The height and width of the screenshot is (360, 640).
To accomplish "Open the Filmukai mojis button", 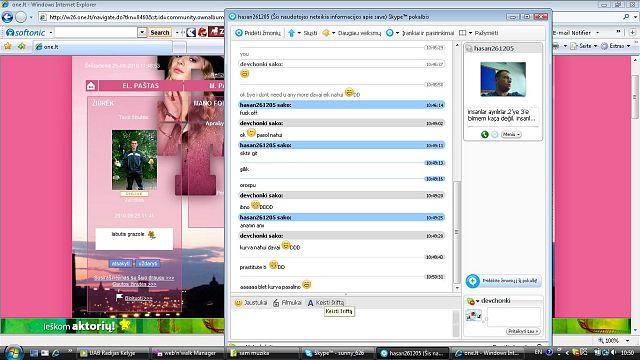I will (287, 303).
